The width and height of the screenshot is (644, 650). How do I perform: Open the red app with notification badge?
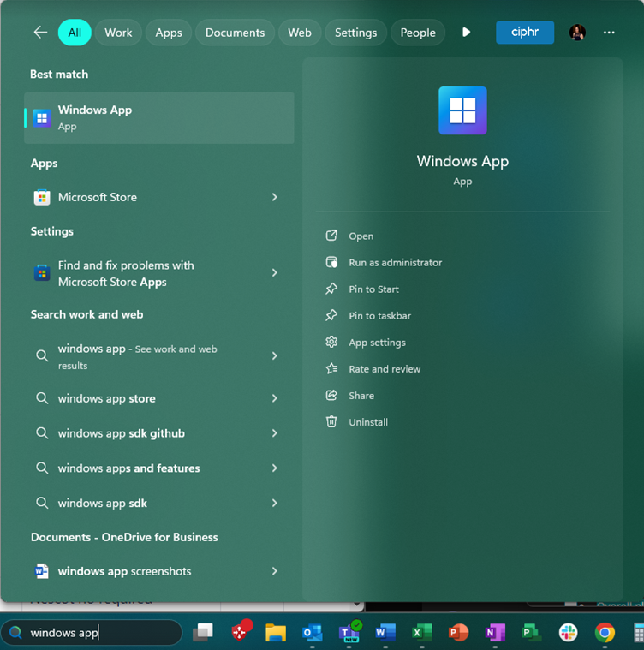tap(241, 632)
